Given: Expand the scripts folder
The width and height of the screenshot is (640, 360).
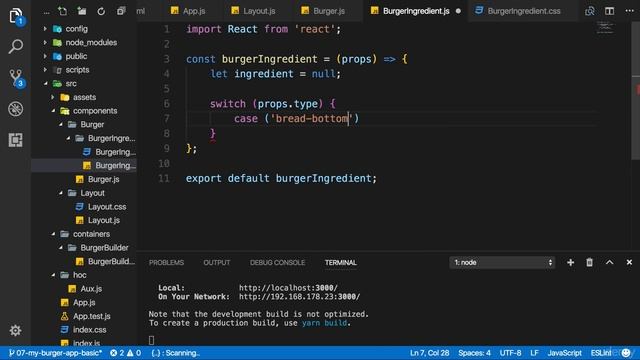Looking at the screenshot, I should coord(45,70).
